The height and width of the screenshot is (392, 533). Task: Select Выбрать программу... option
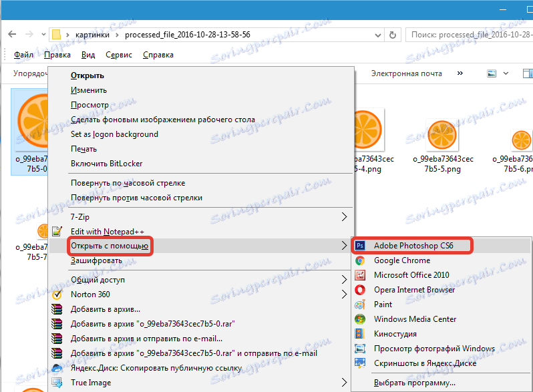click(x=441, y=383)
